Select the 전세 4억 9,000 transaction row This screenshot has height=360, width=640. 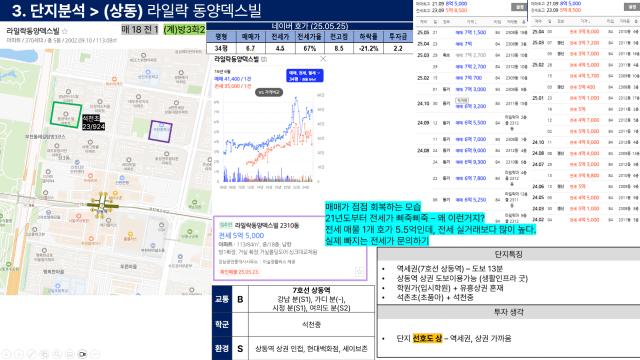(585, 142)
